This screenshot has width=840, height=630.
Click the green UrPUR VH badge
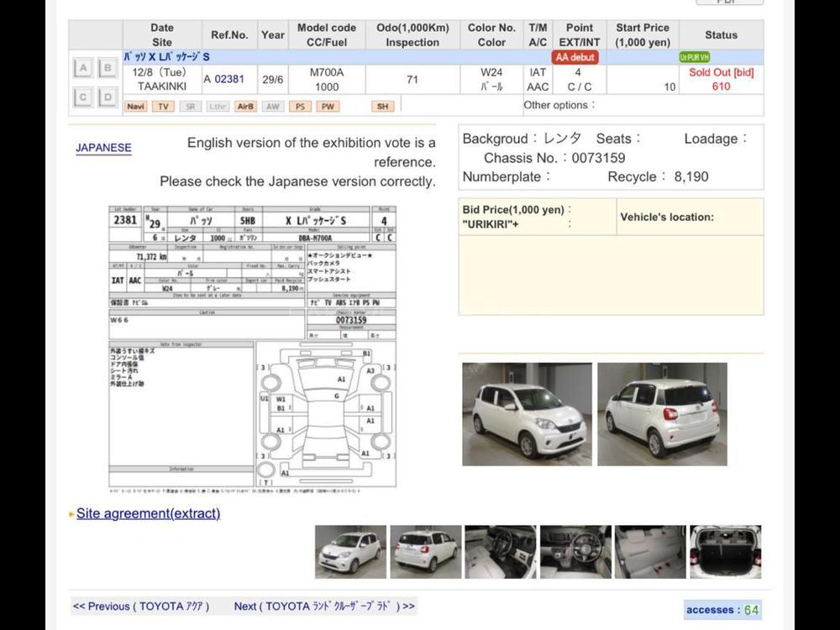695,57
